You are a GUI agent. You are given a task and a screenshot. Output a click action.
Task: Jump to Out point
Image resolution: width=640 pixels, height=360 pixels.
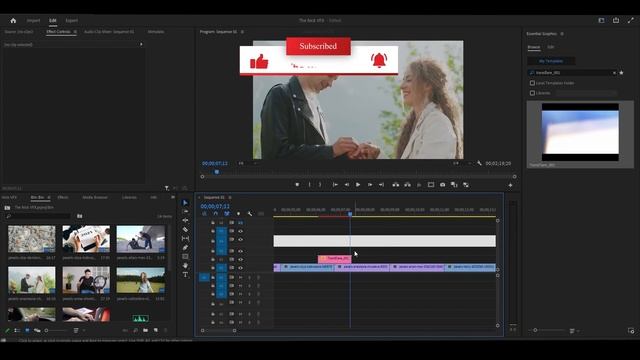coord(381,185)
